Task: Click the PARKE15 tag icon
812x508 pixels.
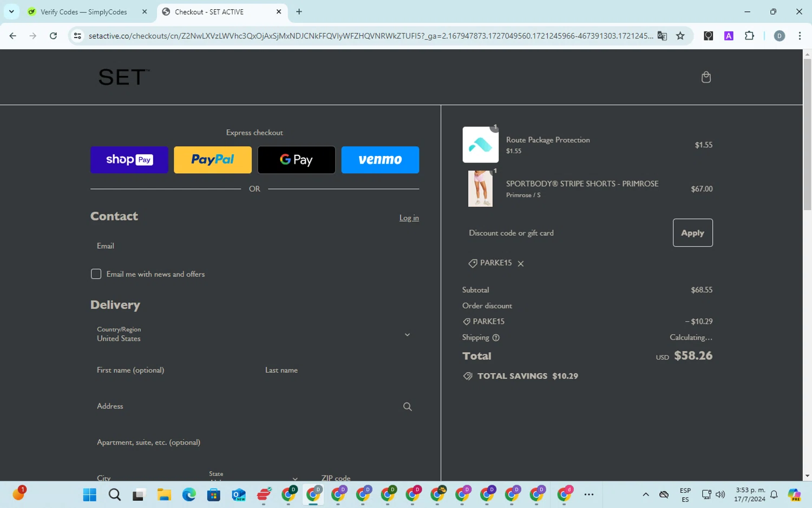Action: pyautogui.click(x=473, y=263)
